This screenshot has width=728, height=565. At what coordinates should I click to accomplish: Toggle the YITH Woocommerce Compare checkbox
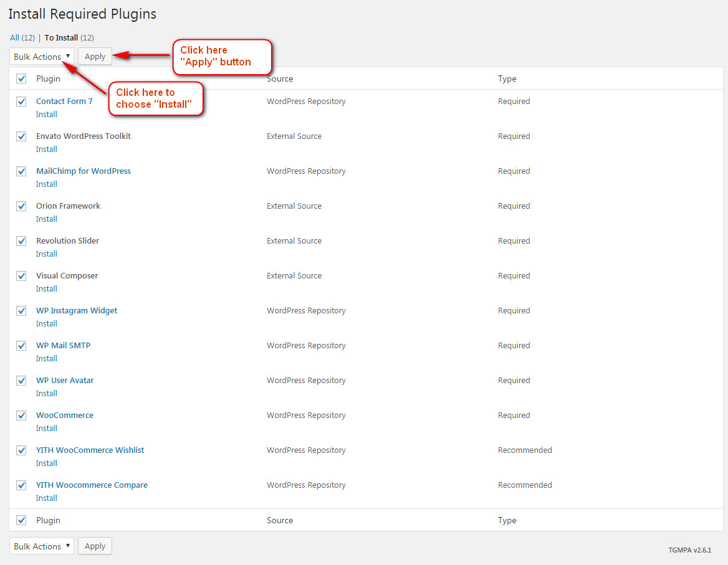pos(21,485)
